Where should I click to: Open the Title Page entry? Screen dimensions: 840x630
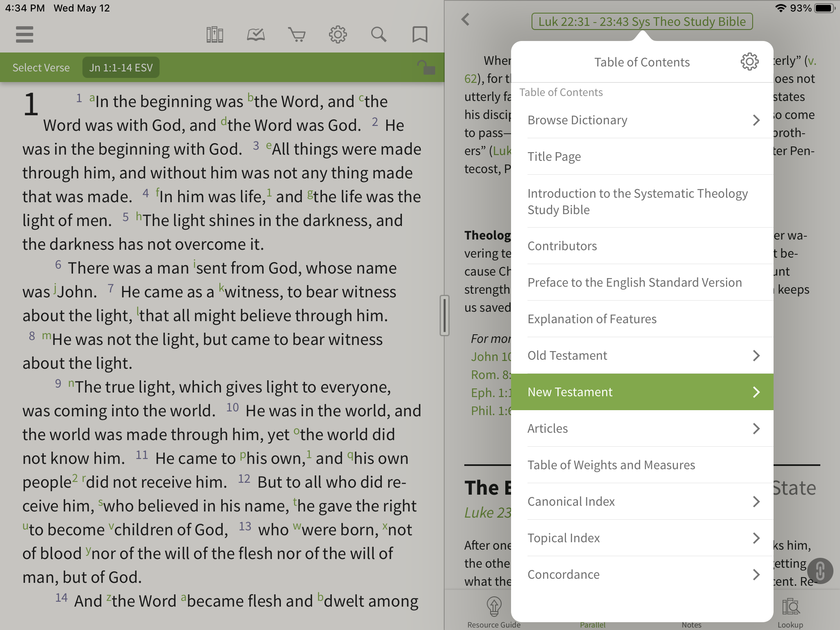pos(642,156)
